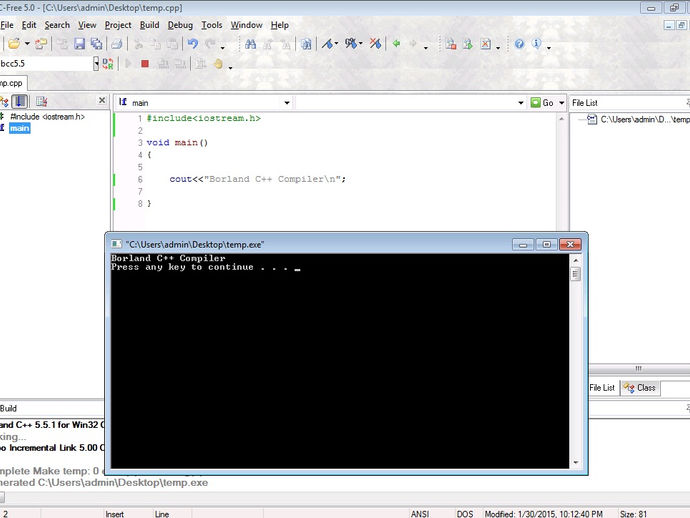Undo with the blue arrow icon

[192, 44]
